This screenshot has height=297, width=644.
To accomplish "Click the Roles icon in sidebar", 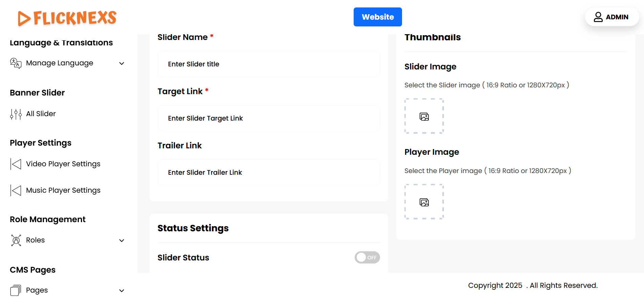I will point(16,240).
